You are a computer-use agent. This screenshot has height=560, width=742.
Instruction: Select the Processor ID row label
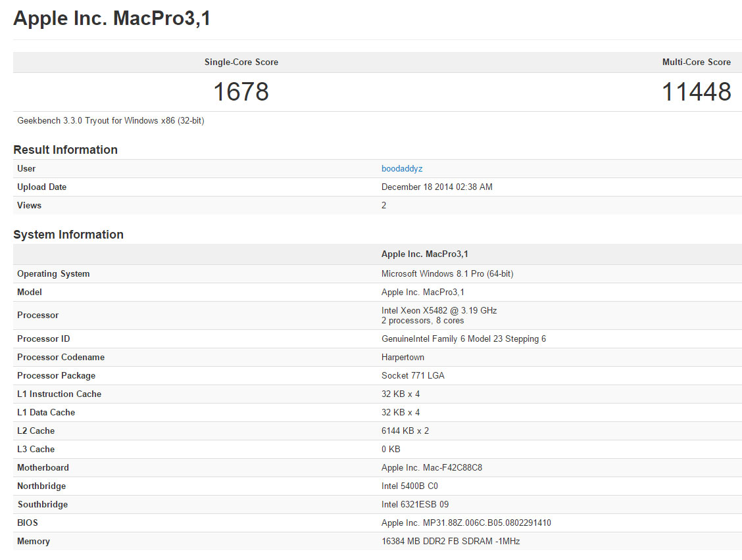point(43,338)
